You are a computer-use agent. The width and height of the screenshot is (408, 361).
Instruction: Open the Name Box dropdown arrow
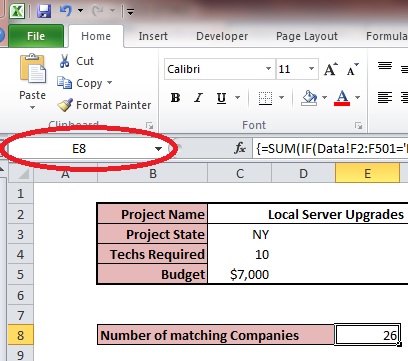pos(159,149)
